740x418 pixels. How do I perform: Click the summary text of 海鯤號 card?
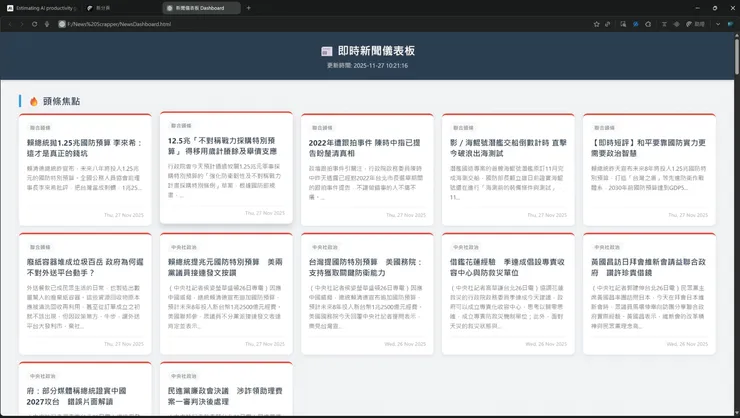[508, 183]
